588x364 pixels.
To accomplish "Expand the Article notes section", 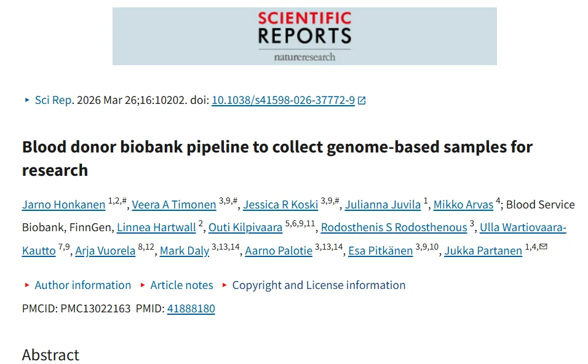I will coord(181,285).
